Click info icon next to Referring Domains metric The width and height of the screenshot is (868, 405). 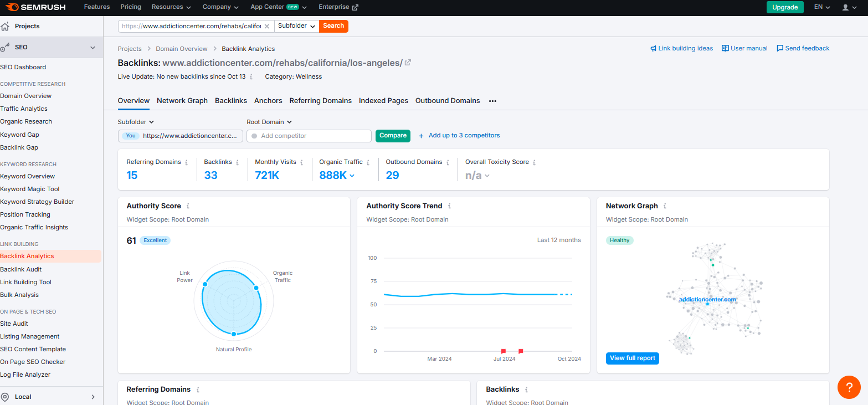[x=186, y=162]
